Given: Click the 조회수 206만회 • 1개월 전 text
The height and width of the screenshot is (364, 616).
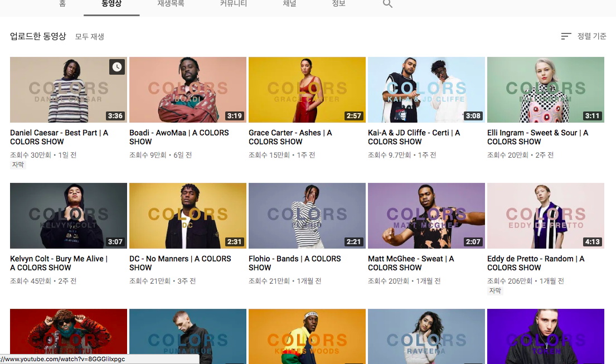Looking at the screenshot, I should click(x=526, y=281).
